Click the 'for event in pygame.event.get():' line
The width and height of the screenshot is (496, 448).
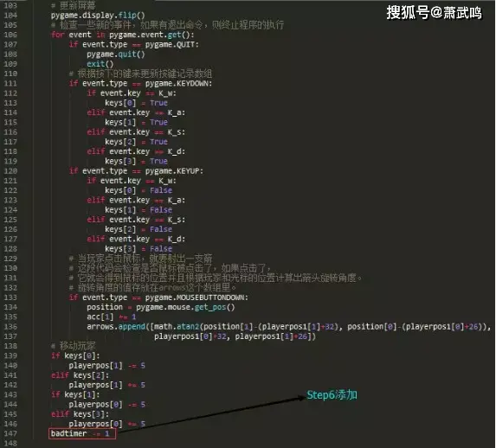[122, 35]
